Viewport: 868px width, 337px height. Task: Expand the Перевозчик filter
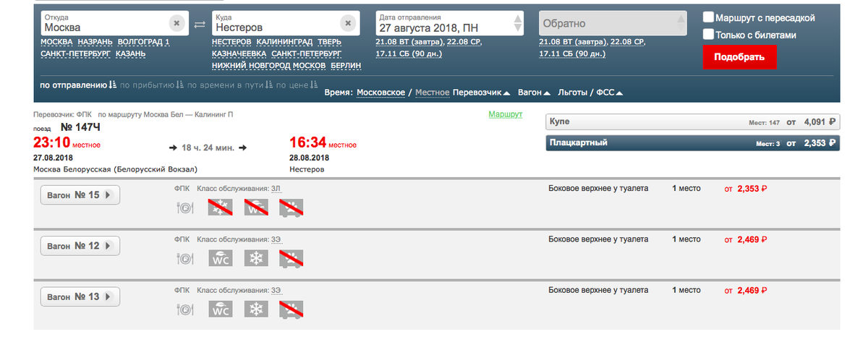[481, 93]
